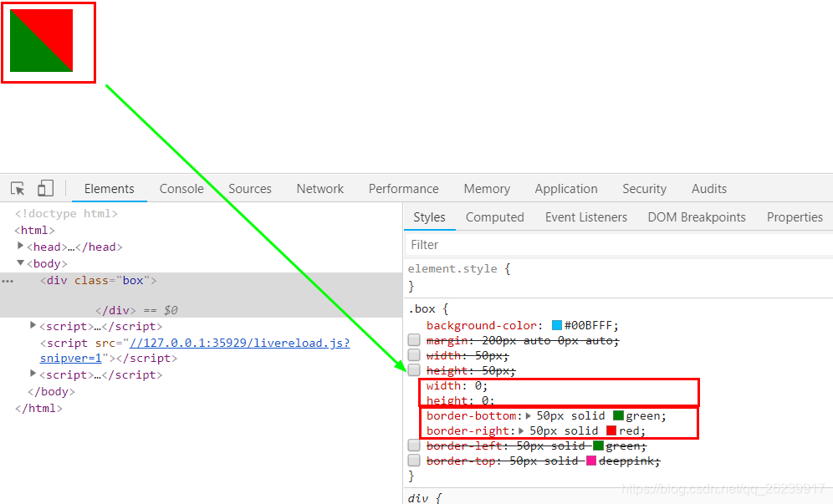833x504 pixels.
Task: Select the Styles sidebar tab
Action: (429, 217)
